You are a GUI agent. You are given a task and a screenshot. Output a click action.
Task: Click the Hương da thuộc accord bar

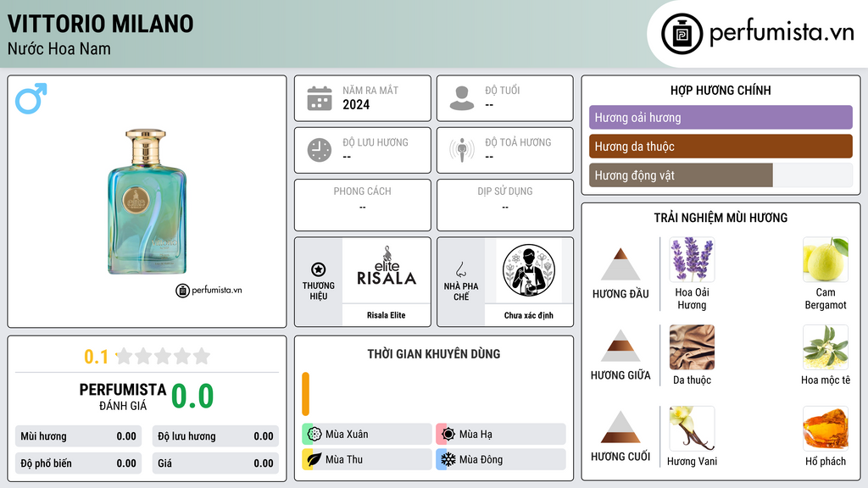[721, 146]
